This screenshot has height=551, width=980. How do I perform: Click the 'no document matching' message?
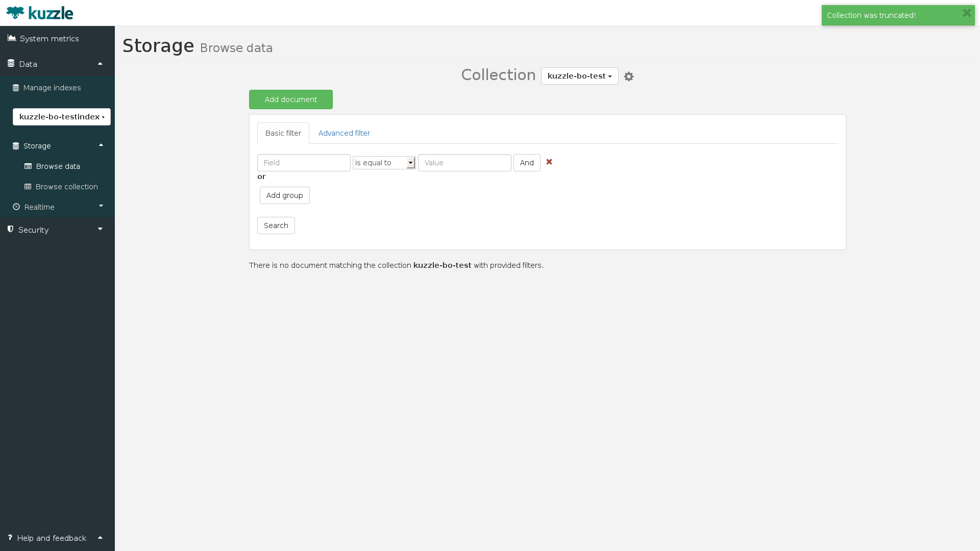click(396, 265)
